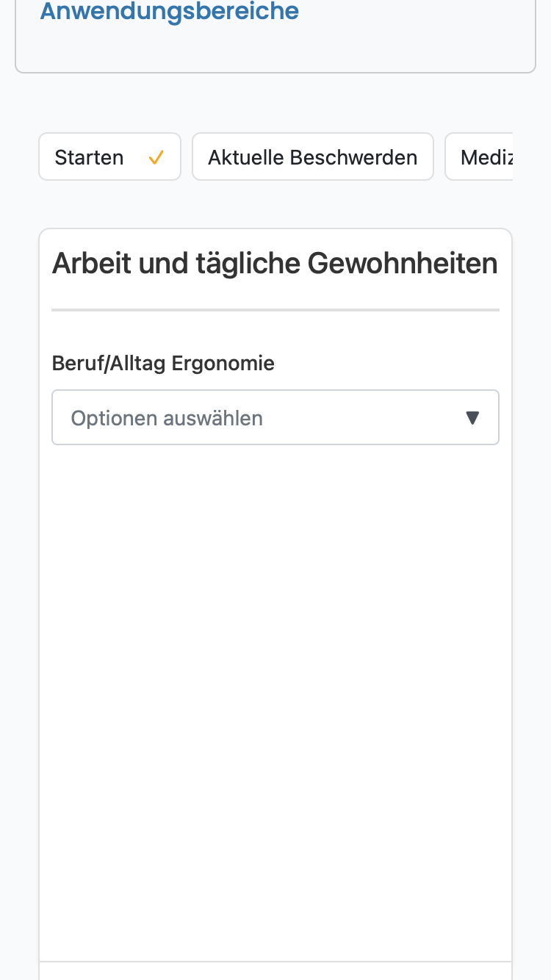Click the Optionen auswählen placeholder text
The image size is (551, 980).
point(167,418)
